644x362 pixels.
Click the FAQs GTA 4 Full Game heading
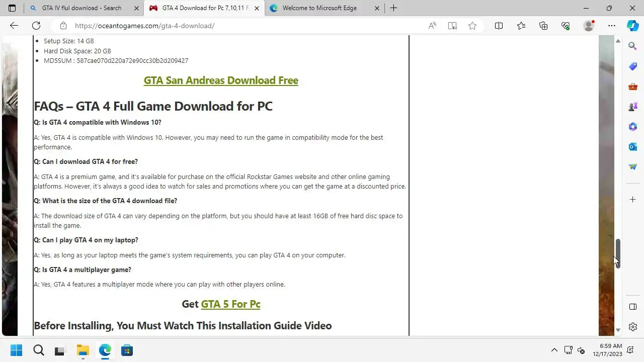[153, 106]
